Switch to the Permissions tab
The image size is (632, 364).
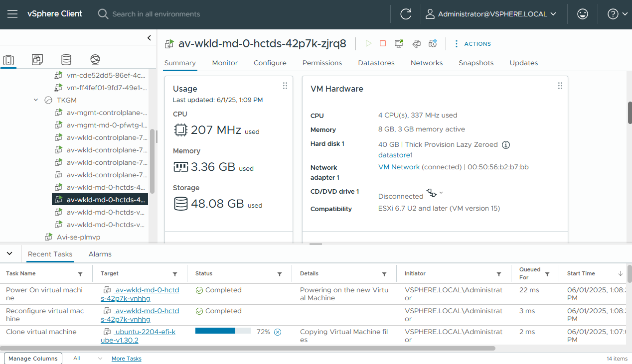[322, 63]
